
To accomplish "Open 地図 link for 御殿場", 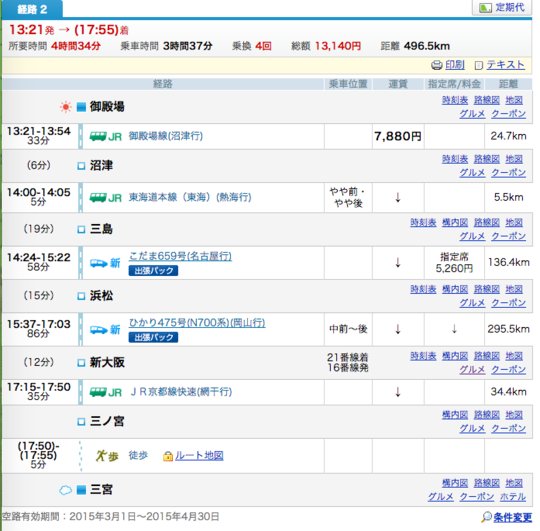I will coord(514,100).
